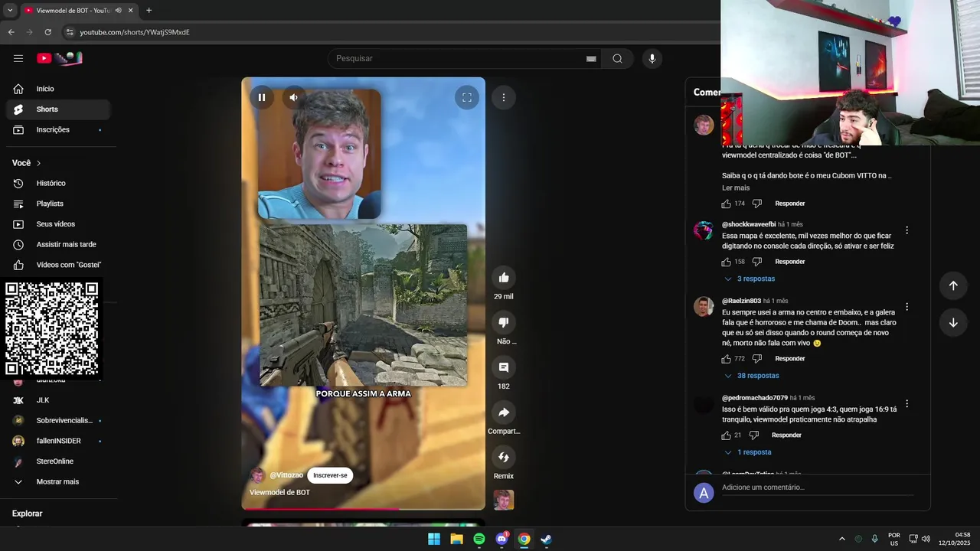Open Playlists in the sidebar
This screenshot has width=980, height=551.
pyautogui.click(x=58, y=204)
